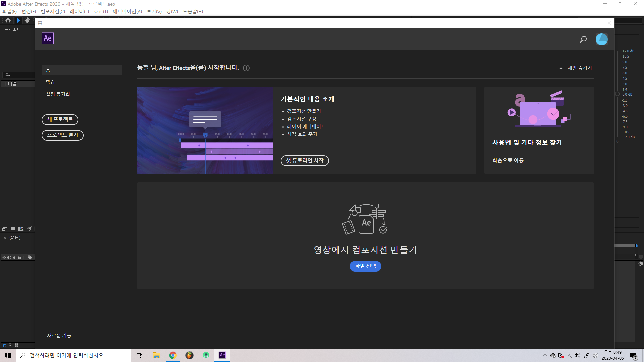Click the Home icon in toolbar

tap(8, 20)
